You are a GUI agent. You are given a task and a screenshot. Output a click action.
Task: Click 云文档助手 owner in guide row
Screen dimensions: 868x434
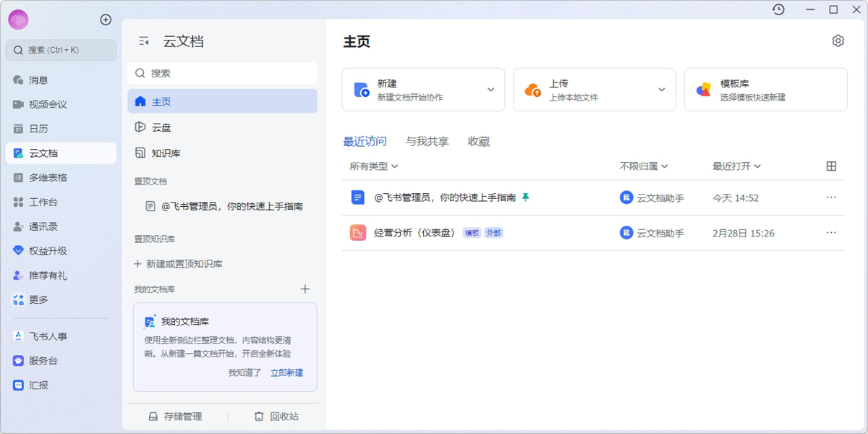tap(652, 197)
